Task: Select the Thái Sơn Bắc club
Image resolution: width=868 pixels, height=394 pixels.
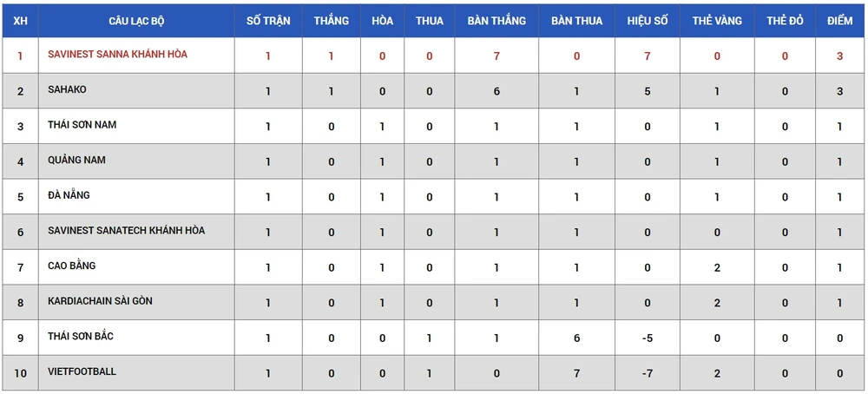Action: pyautogui.click(x=81, y=336)
